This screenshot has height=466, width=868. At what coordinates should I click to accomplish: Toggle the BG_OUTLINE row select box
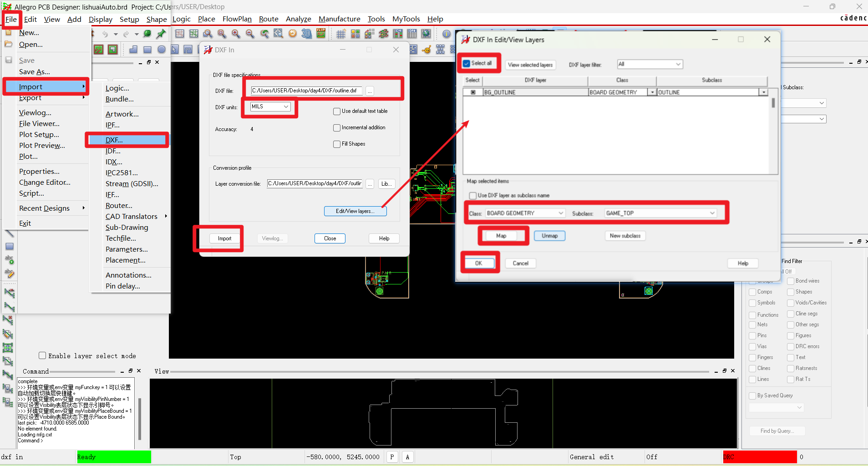coord(473,92)
